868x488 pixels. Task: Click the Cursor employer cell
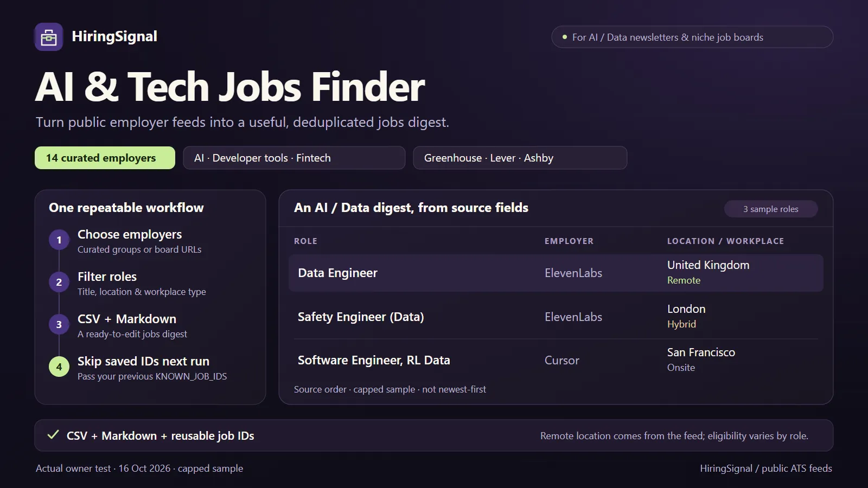click(x=562, y=361)
